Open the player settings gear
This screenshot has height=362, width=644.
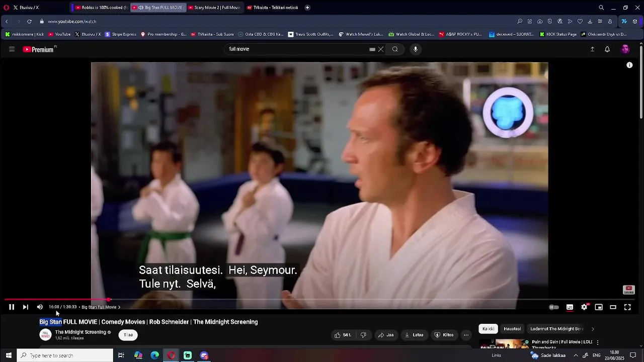point(584,307)
